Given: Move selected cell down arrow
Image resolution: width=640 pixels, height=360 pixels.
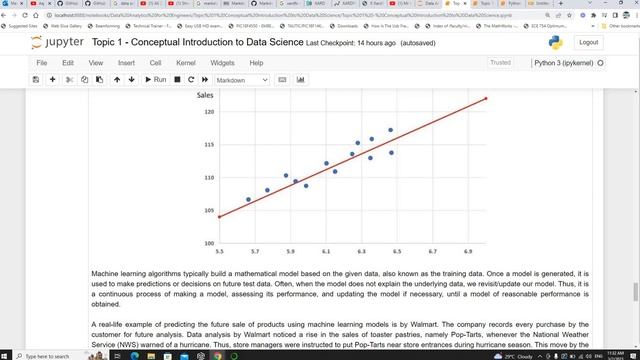Looking at the screenshot, I should [131, 80].
